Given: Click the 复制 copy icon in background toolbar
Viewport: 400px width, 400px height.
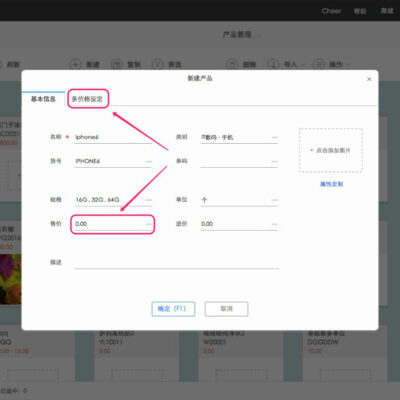Looking at the screenshot, I should coord(116,64).
